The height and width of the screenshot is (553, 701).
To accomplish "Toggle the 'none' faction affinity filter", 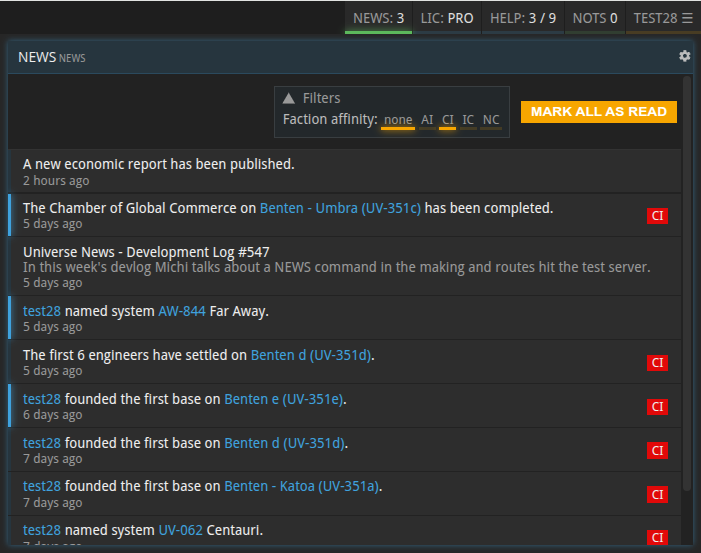I will (398, 120).
